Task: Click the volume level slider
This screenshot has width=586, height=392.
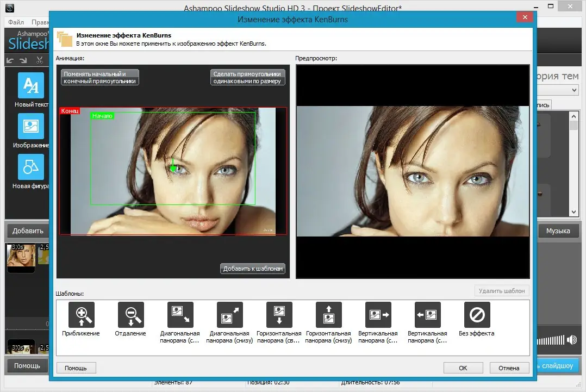Action: click(551, 340)
